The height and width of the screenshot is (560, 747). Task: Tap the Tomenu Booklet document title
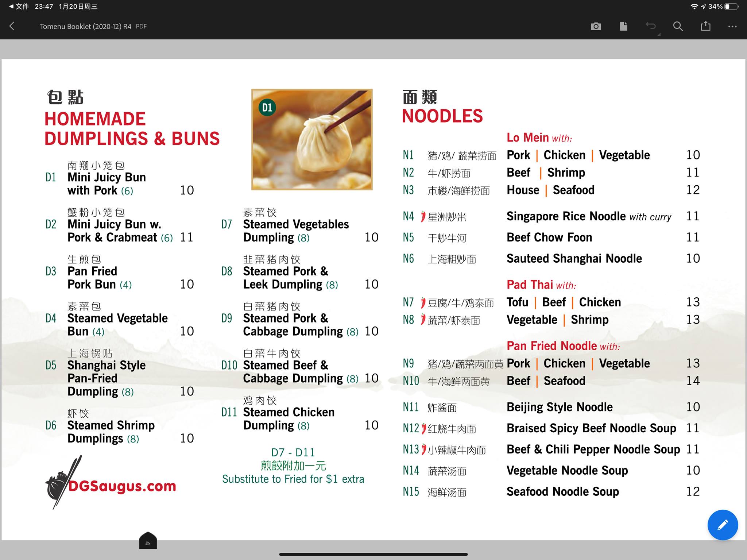(86, 26)
